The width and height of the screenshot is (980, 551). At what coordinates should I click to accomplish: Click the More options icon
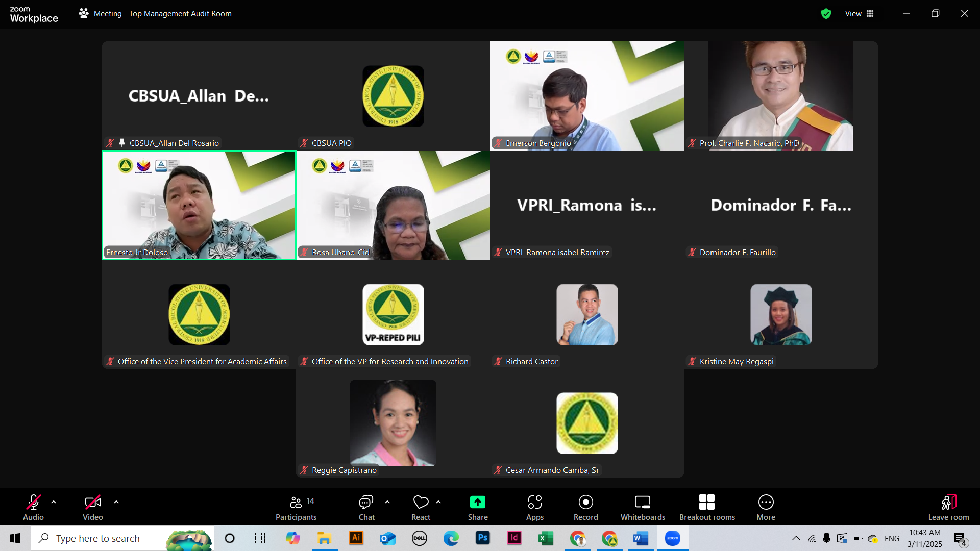tap(766, 503)
